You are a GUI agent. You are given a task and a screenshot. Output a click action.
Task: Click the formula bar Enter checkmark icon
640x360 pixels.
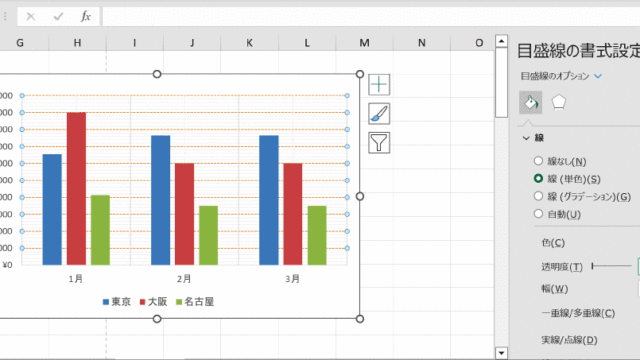coord(58,17)
